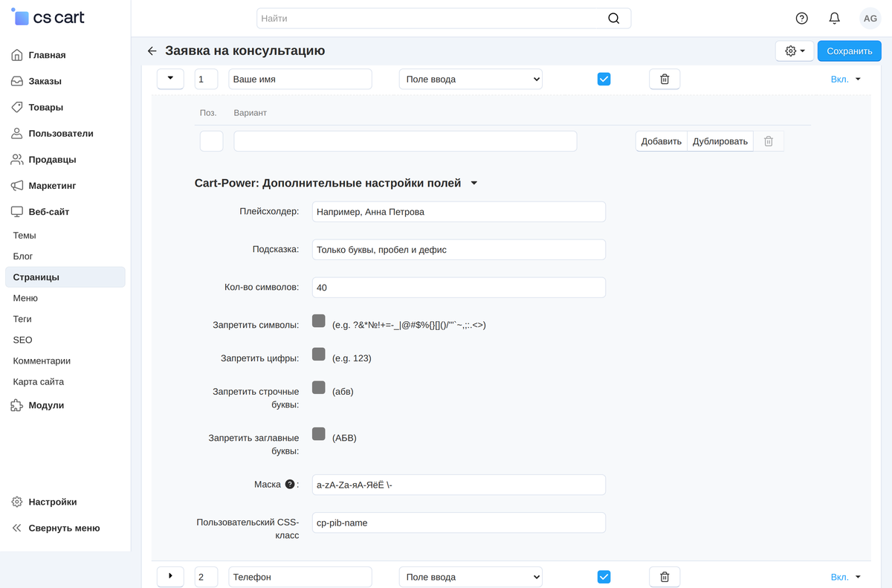Open the Продавцы menu item
The image size is (892, 588).
52,159
